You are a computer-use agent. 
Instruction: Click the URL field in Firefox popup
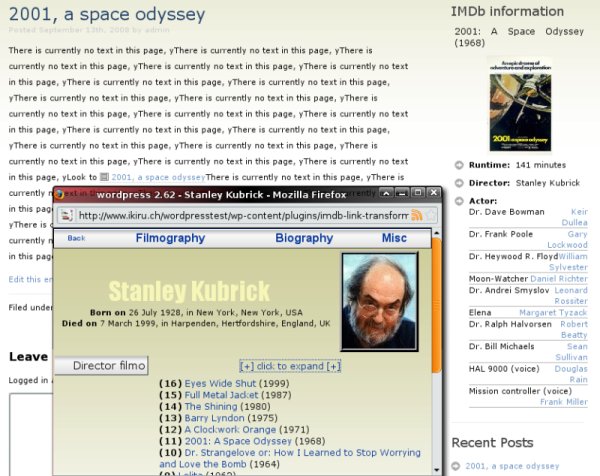click(x=243, y=215)
